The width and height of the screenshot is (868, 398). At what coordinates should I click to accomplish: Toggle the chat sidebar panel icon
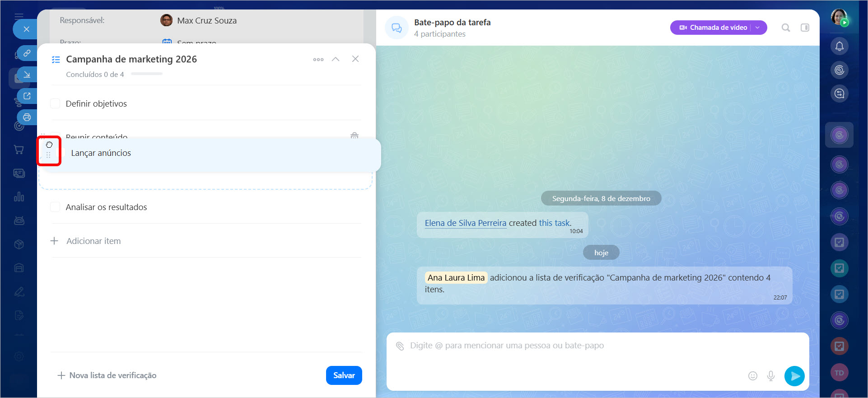(805, 28)
